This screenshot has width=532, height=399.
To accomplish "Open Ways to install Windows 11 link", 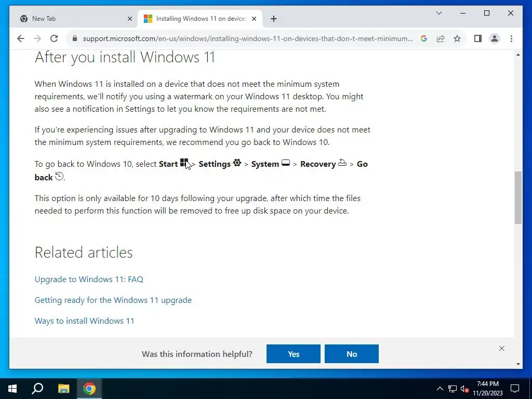I will click(85, 321).
